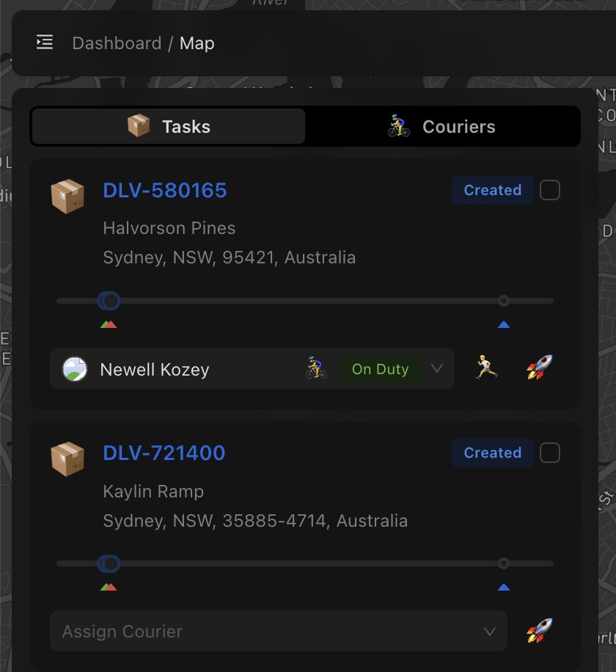
Task: Switch to the Tasks tab
Action: pyautogui.click(x=168, y=126)
